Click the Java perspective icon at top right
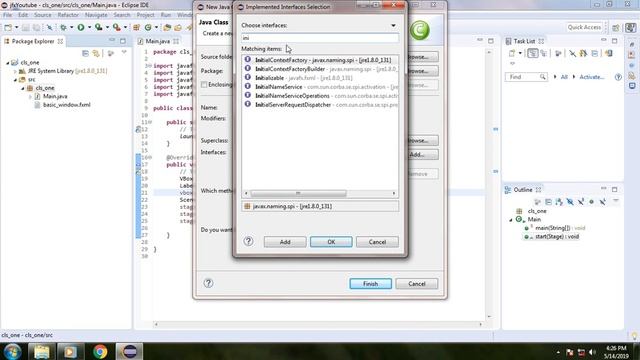This screenshot has height=360, width=640. tap(631, 27)
